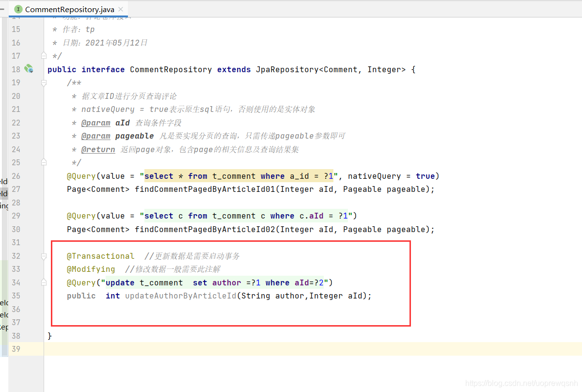The height and width of the screenshot is (392, 582).
Task: Click the updateAuthorByArticleId method name
Action: 180,296
